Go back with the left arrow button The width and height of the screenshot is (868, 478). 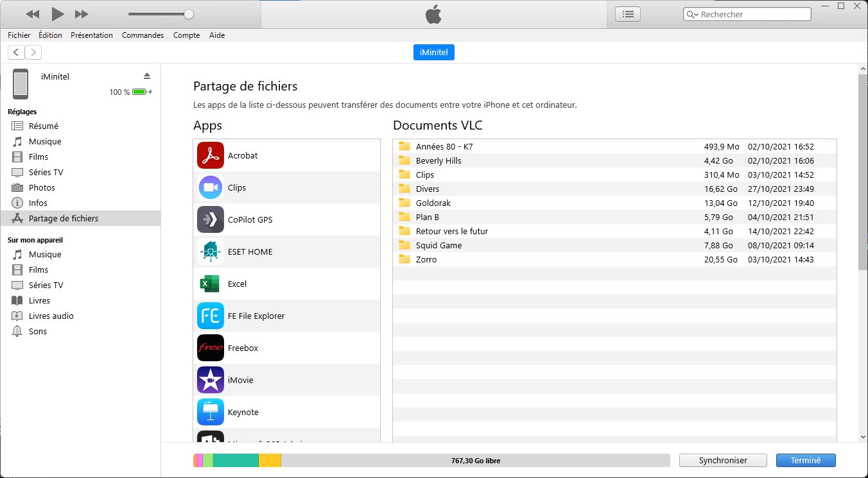click(x=16, y=52)
